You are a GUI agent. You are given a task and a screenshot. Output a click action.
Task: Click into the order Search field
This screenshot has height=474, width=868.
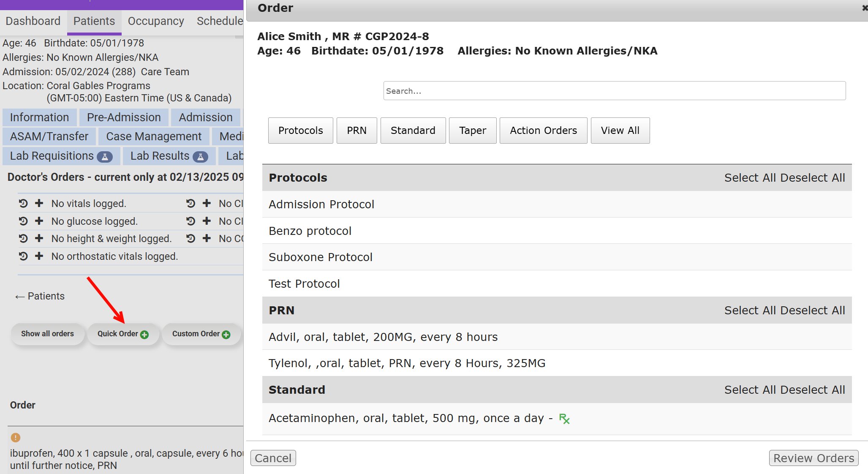coord(614,91)
